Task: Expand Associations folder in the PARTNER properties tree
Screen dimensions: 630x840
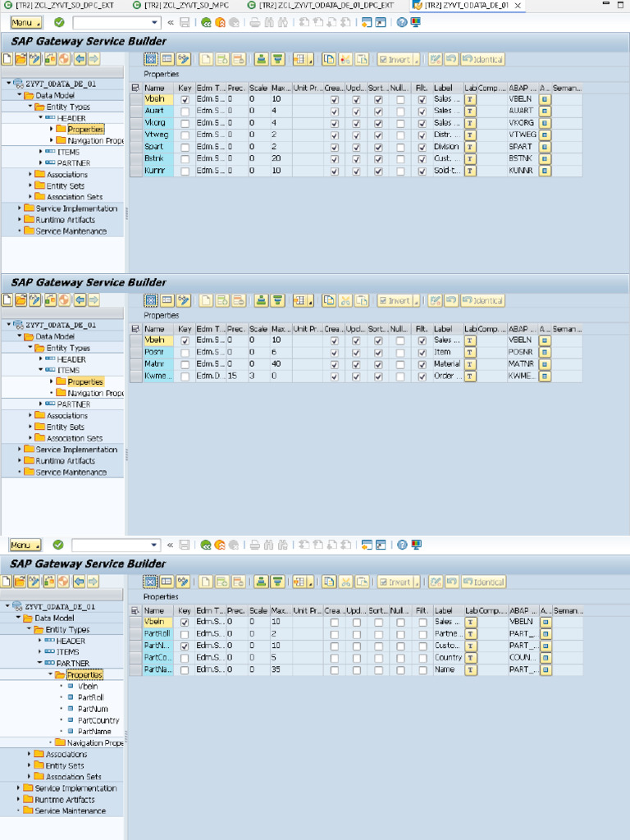Action: point(29,754)
